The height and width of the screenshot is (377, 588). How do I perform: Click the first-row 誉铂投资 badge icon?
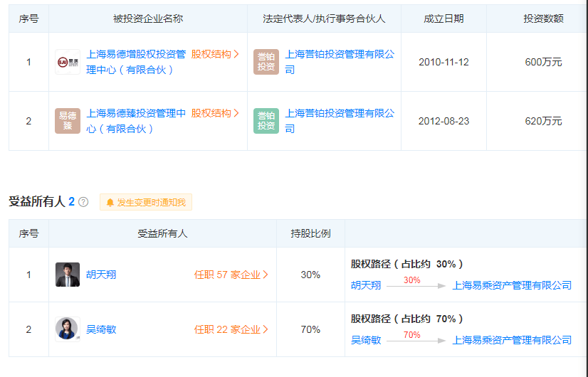coord(266,62)
